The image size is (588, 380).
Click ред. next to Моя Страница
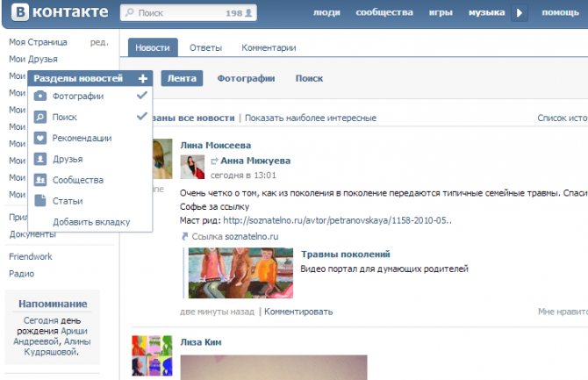[x=99, y=42]
